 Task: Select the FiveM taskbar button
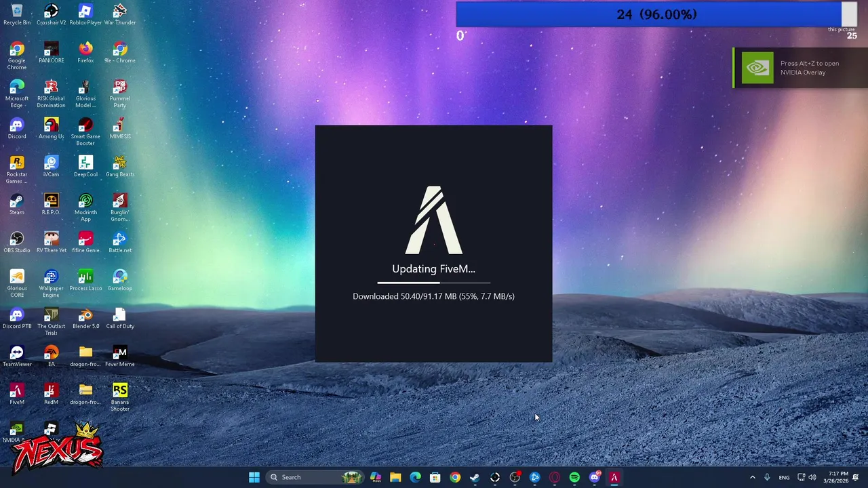point(614,477)
